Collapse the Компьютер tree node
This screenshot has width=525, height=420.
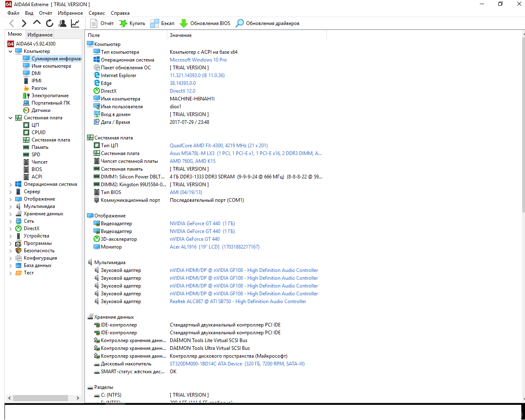pyautogui.click(x=11, y=51)
